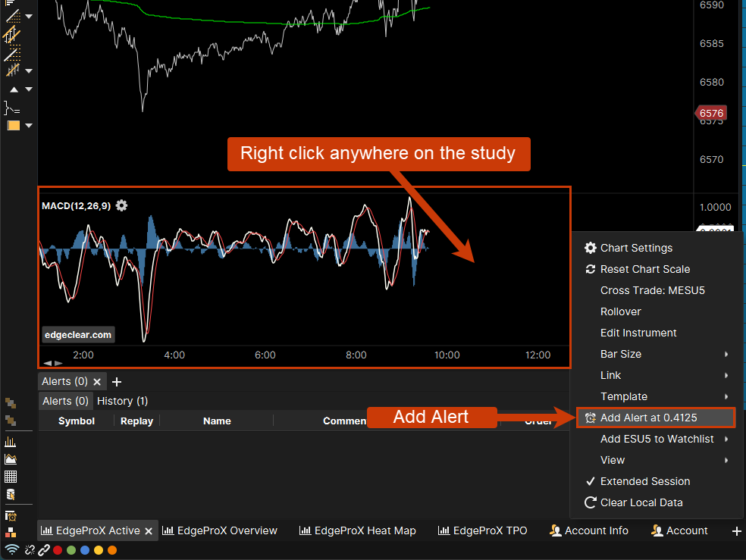The image size is (746, 560).
Task: Choose the red link color dot
Action: 58,549
